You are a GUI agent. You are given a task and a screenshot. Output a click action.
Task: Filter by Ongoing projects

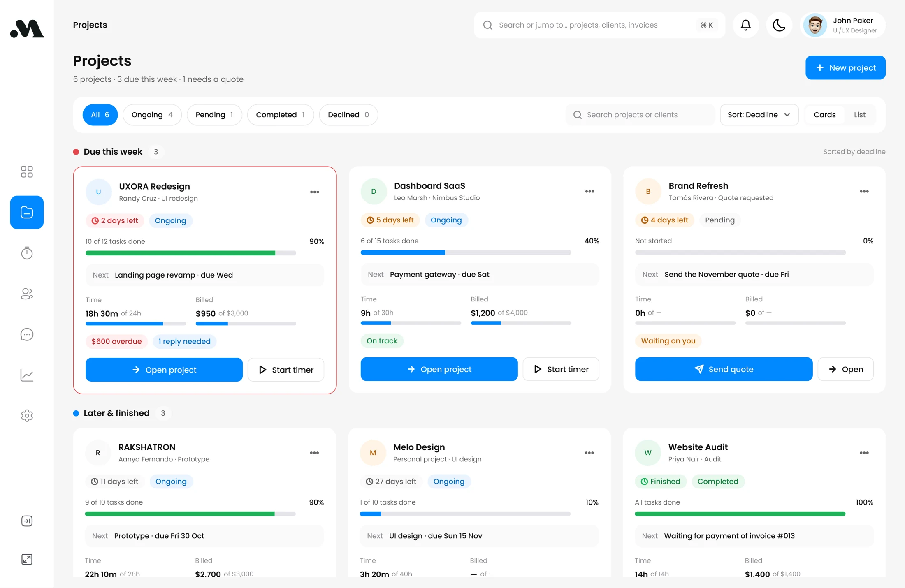(x=152, y=115)
